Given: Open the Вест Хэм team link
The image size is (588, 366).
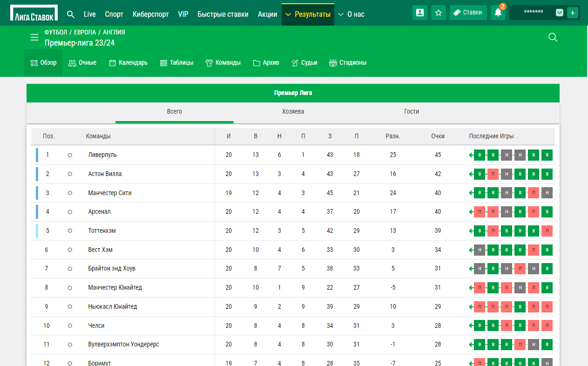Looking at the screenshot, I should [x=100, y=250].
